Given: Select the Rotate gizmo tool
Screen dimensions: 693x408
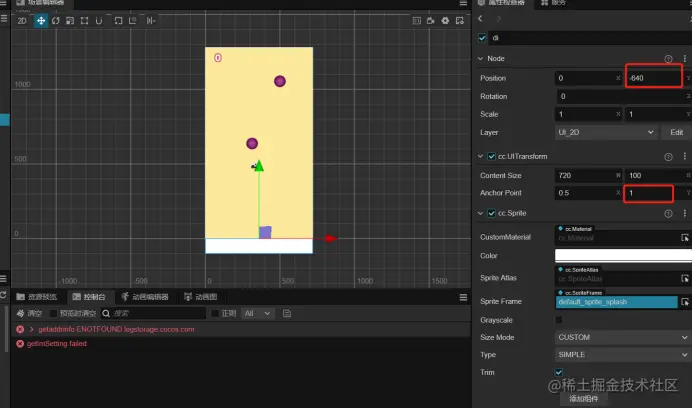Looking at the screenshot, I should pyautogui.click(x=55, y=21).
